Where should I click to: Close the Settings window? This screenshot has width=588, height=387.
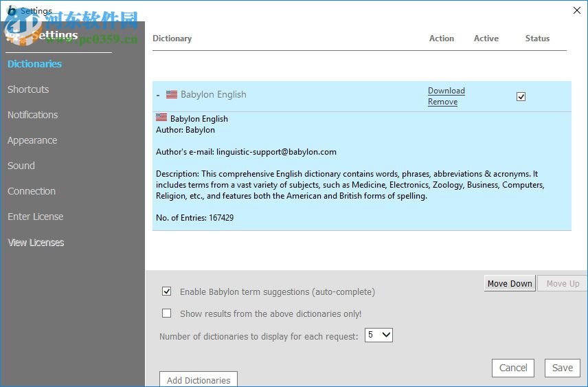pyautogui.click(x=577, y=10)
